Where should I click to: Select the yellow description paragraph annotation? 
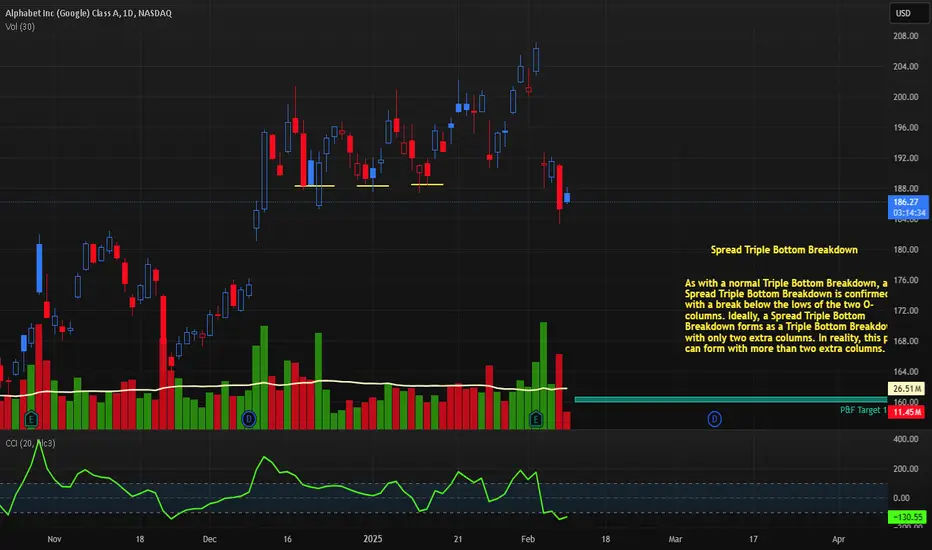pos(786,316)
